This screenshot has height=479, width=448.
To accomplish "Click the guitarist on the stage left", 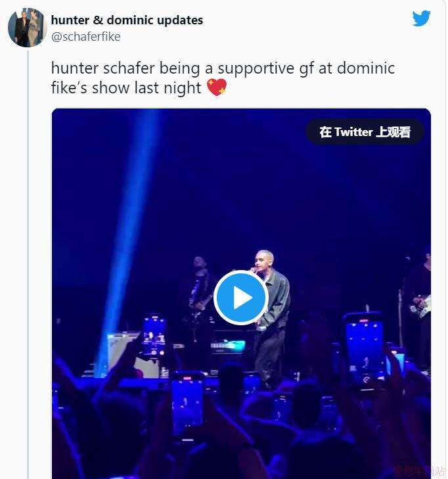I will click(199, 296).
